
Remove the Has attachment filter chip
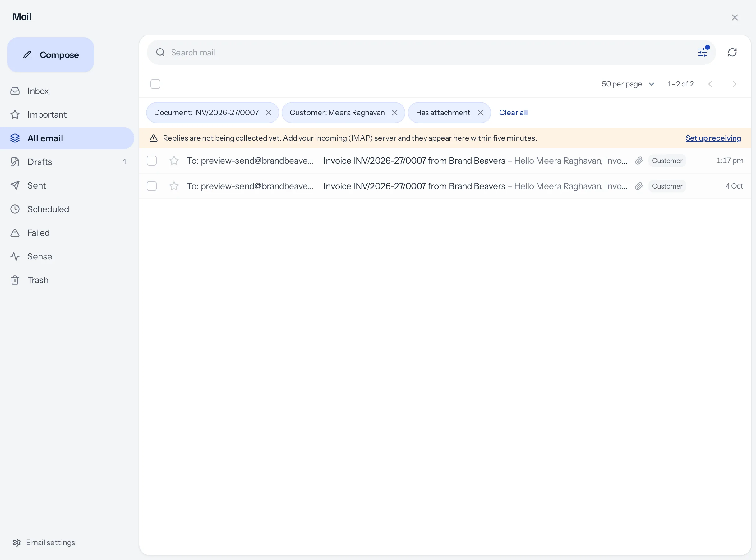tap(480, 113)
